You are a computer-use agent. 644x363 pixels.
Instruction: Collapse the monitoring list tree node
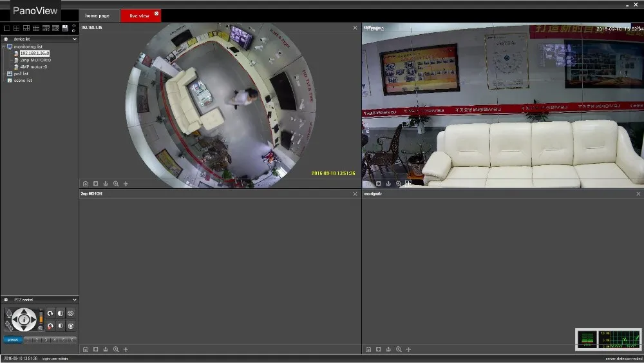click(x=5, y=46)
